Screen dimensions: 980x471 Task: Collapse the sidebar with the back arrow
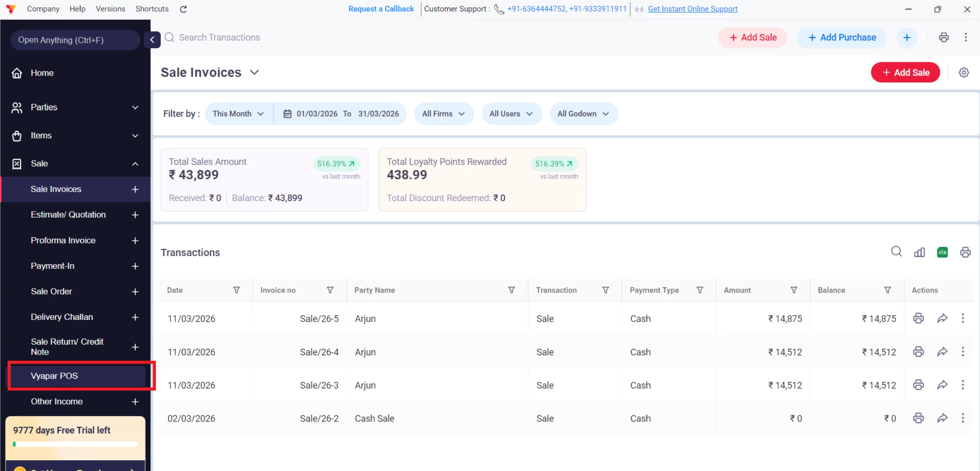pos(152,40)
